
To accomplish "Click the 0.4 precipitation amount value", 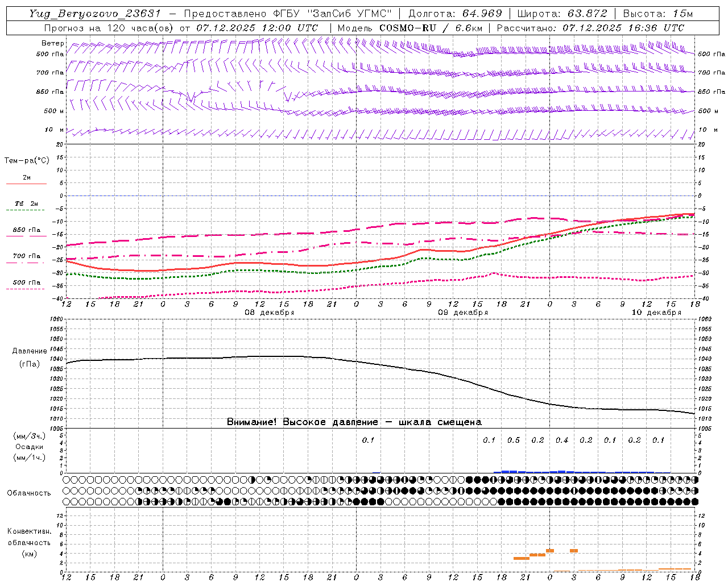I will click(562, 440).
